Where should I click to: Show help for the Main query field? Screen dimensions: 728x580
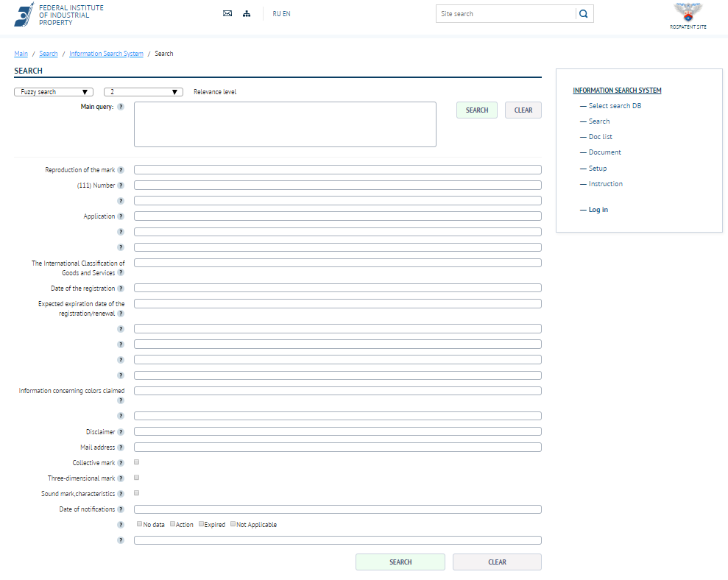121,107
